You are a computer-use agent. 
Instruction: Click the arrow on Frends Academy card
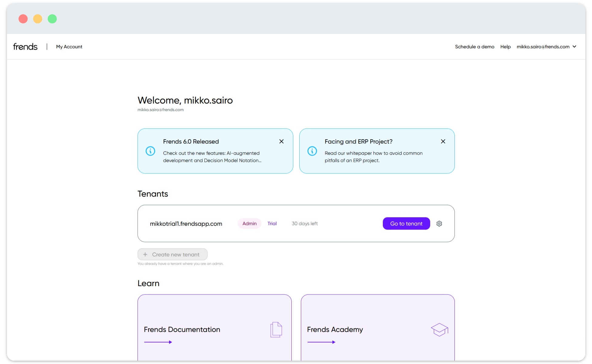322,342
